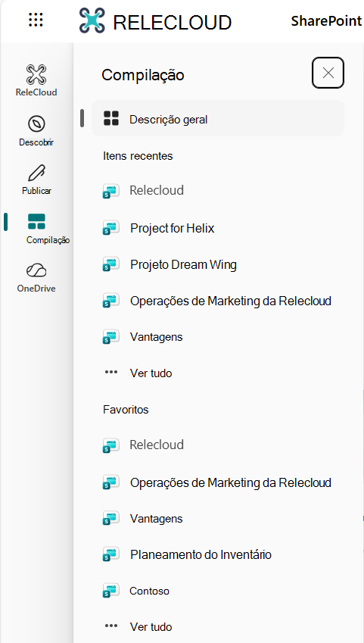Click site icon beside Vantagens in Favoritos
Viewport: 364px width, 643px height.
(x=110, y=518)
